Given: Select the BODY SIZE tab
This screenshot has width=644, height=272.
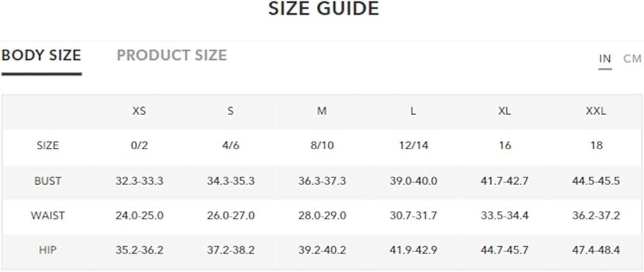Looking at the screenshot, I should click(41, 55).
